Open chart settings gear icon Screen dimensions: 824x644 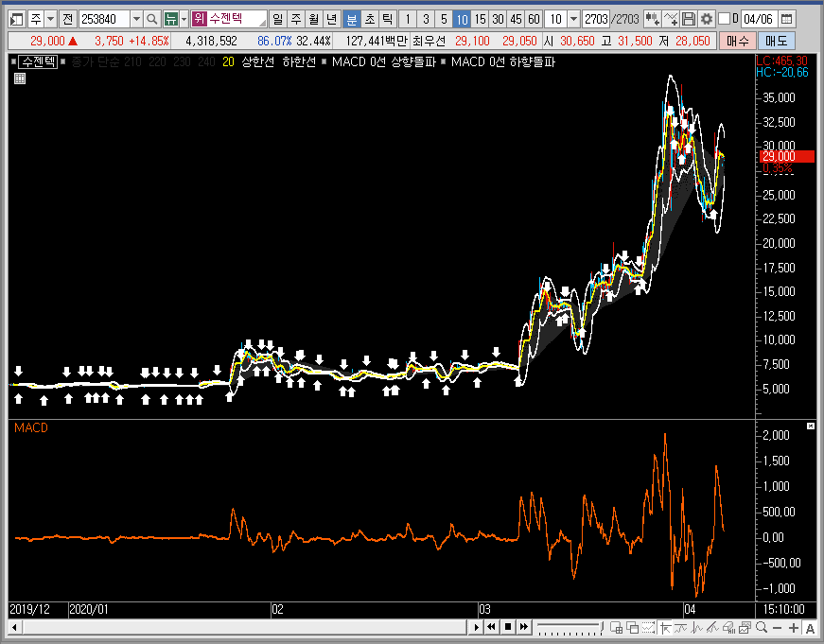coord(707,20)
